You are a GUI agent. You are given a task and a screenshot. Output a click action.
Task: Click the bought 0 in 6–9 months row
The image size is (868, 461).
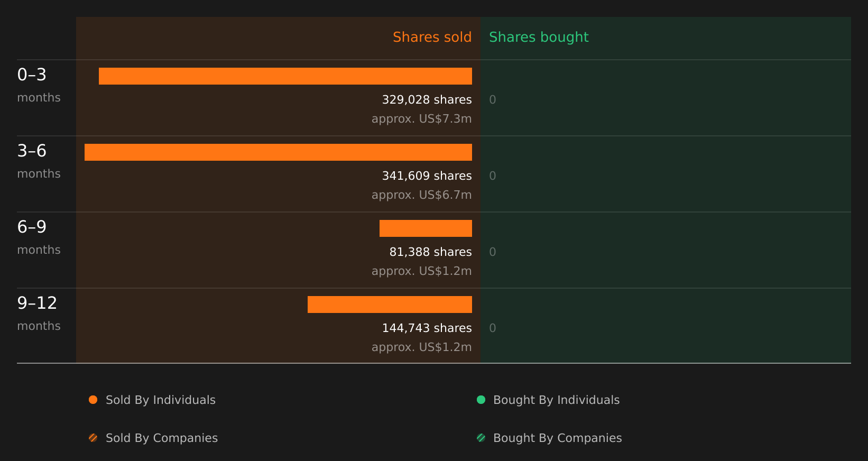[x=493, y=252]
